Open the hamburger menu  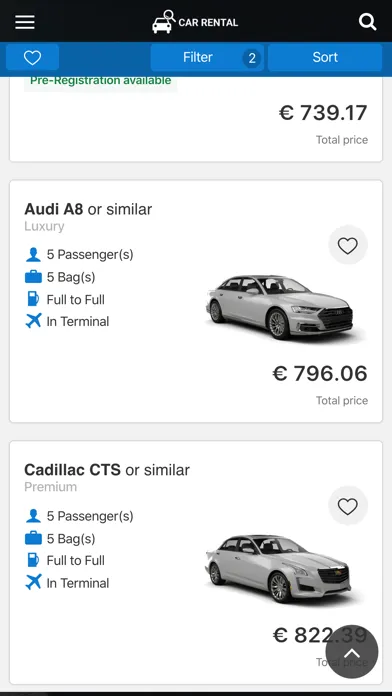[x=25, y=22]
